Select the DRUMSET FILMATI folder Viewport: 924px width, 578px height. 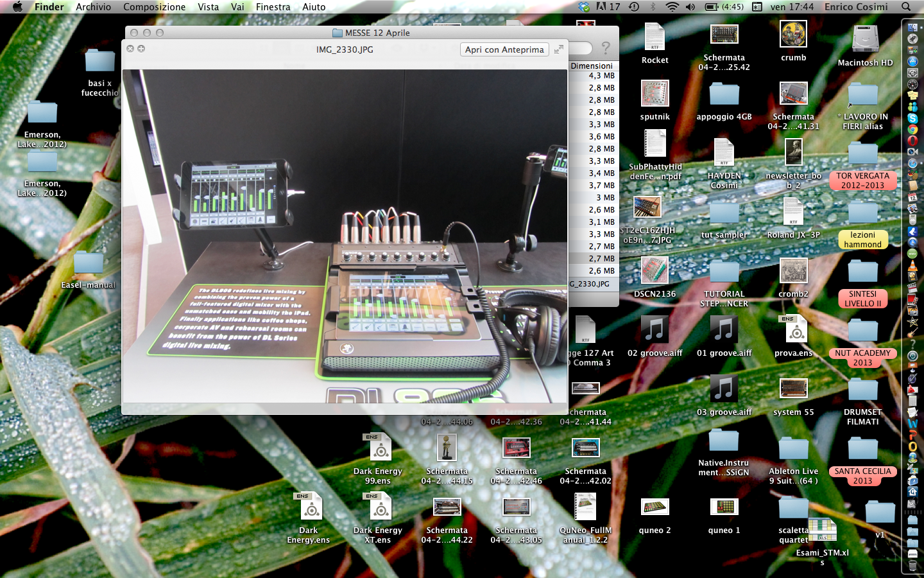862,390
